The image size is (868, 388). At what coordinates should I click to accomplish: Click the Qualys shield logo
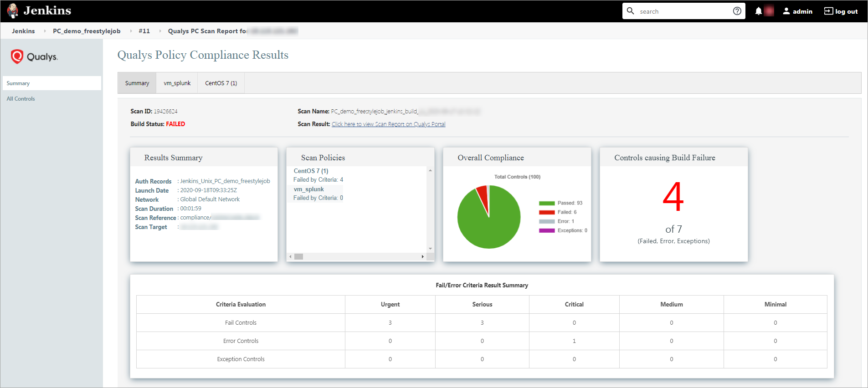17,56
